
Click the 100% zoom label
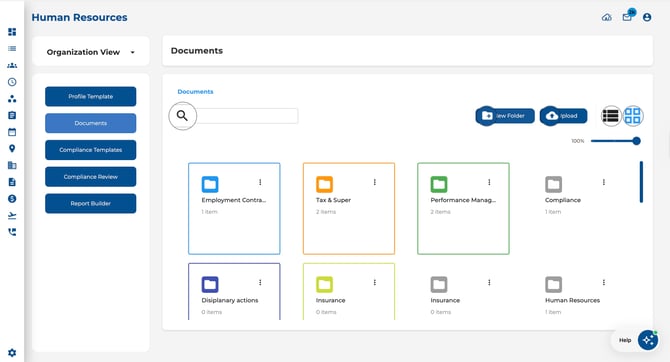(578, 141)
